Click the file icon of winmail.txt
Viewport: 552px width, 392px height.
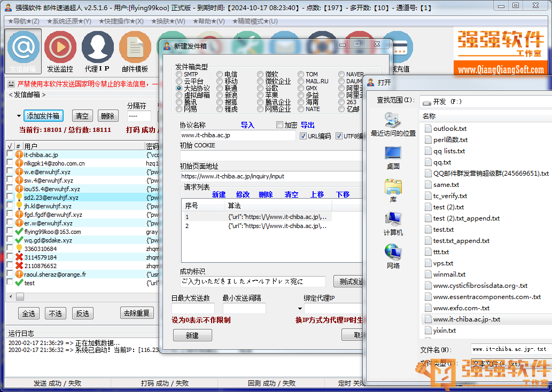[x=427, y=274]
